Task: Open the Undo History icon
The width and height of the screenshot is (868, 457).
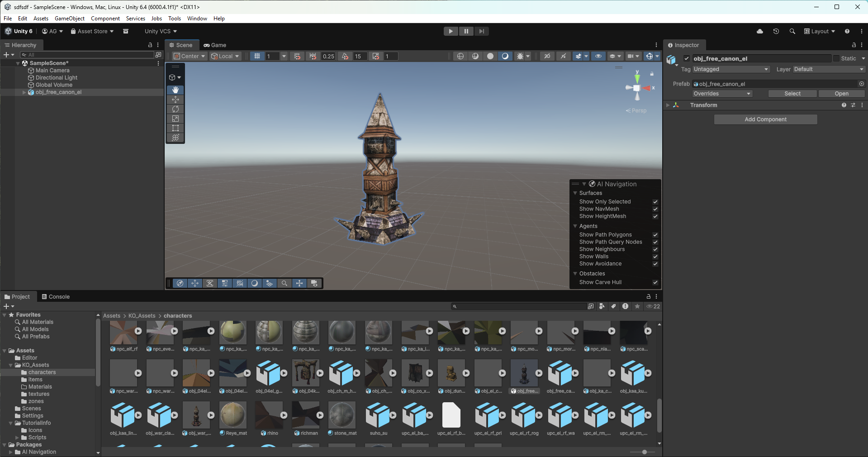Action: click(776, 31)
